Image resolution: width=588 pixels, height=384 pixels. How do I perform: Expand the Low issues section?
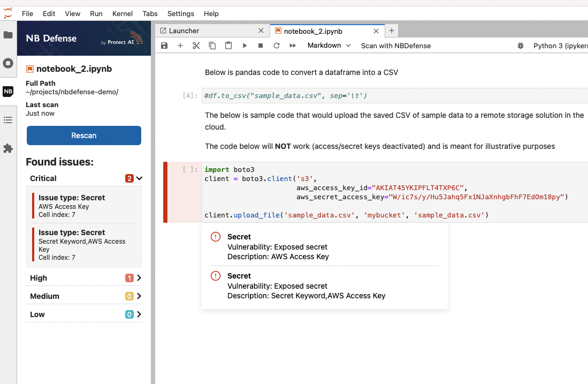click(x=139, y=314)
